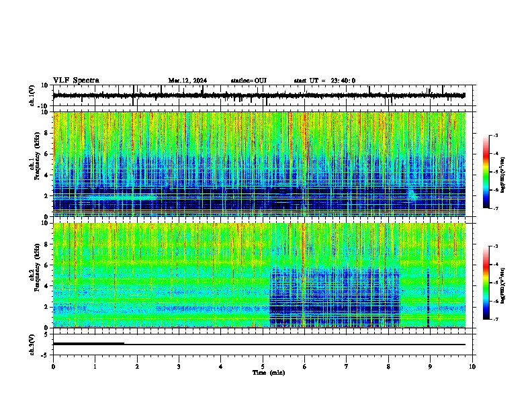Click the '8' kHz tick on ch.2 frequency axis
The image size is (532, 411).
click(x=47, y=244)
